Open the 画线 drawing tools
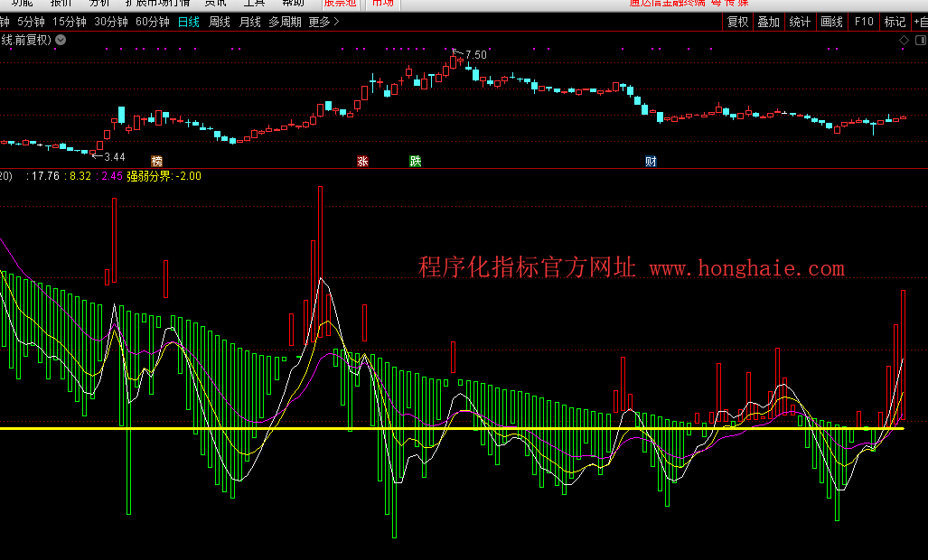This screenshot has height=560, width=928. pyautogui.click(x=831, y=22)
